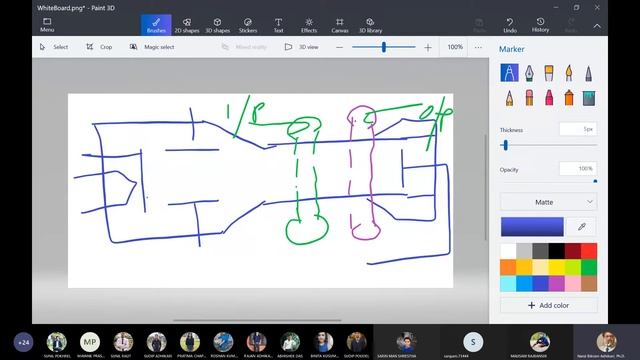This screenshot has height=360, width=640.
Task: Open the 3D shapes tab
Action: 217,25
